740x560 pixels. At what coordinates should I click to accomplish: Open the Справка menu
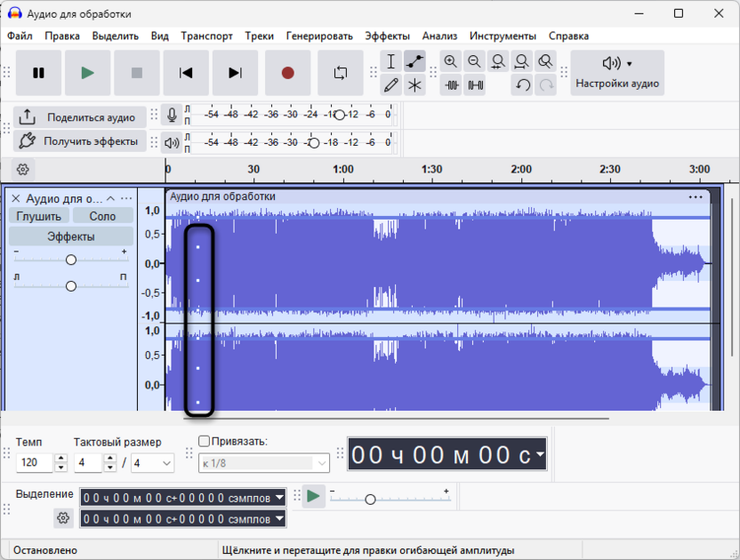point(568,36)
